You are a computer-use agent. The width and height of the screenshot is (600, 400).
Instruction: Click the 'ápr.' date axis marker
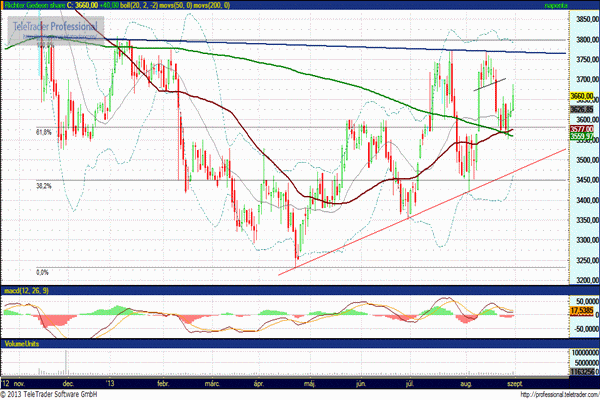coord(260,383)
